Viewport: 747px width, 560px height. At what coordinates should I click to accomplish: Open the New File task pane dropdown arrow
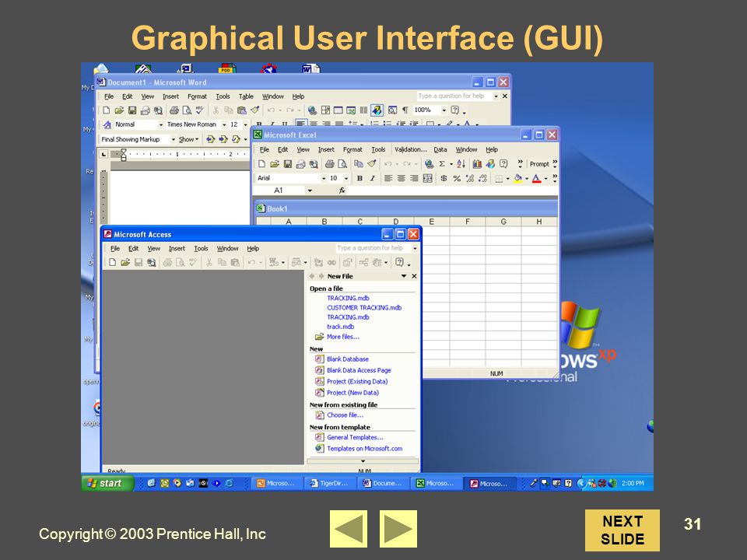coord(404,276)
